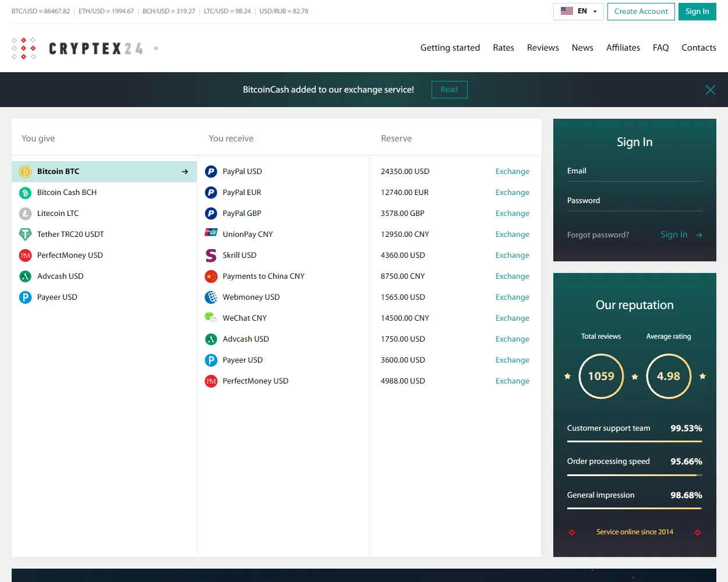This screenshot has height=582, width=728.
Task: Click the Order processing speed progress bar
Action: 634,474
